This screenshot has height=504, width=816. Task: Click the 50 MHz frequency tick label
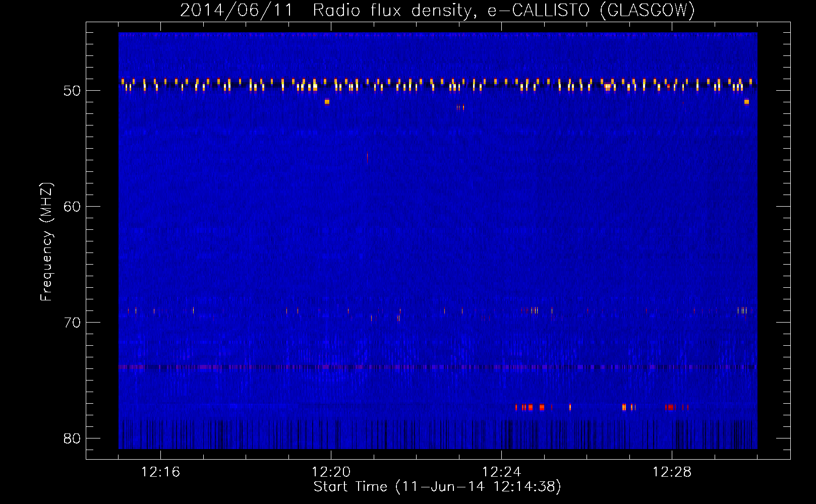pyautogui.click(x=72, y=91)
